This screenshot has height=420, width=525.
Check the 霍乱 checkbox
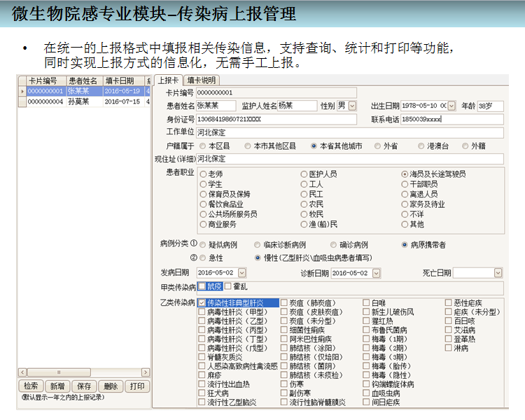(x=227, y=286)
